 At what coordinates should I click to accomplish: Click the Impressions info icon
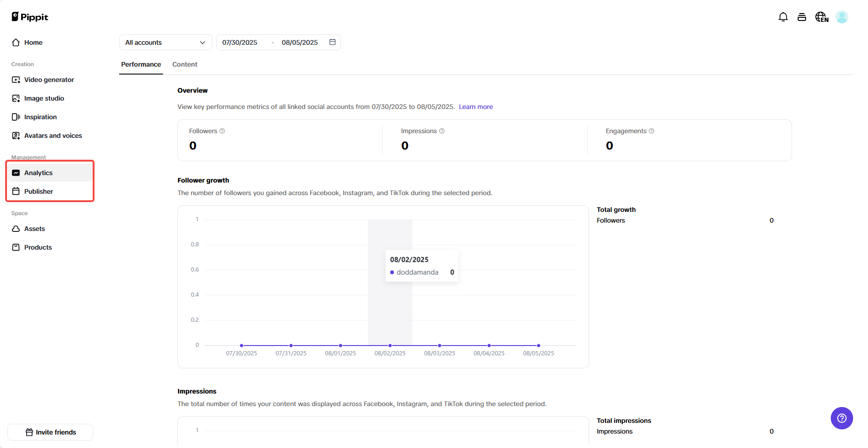point(442,131)
